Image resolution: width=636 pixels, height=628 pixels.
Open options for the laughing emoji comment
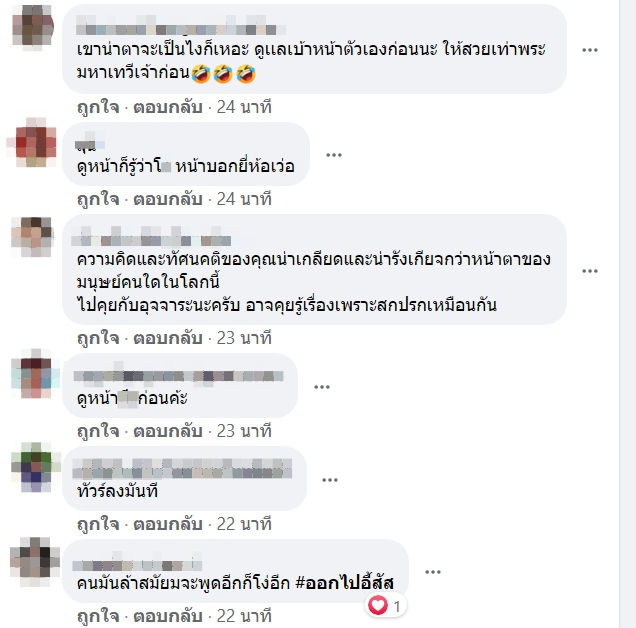pos(590,50)
